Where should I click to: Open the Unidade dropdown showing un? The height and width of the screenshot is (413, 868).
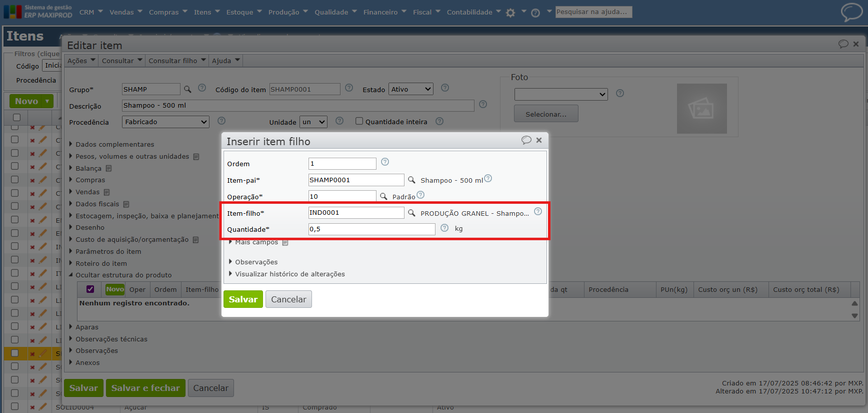[313, 122]
